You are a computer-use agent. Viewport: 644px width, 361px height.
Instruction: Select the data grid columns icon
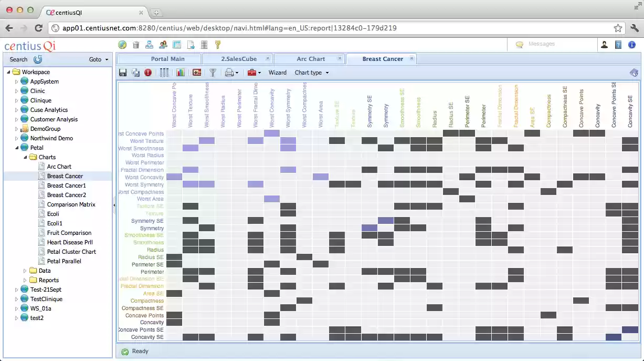click(165, 73)
